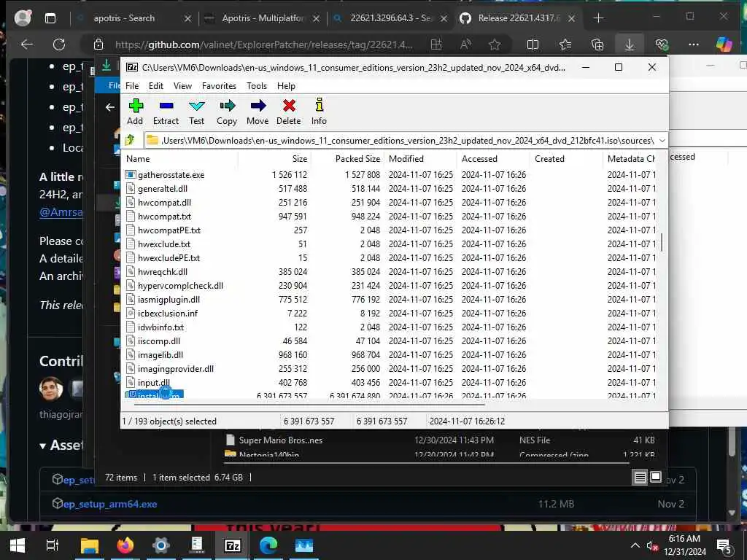Open the Copilot icon in Edge
Image resolution: width=747 pixels, height=560 pixels.
pos(724,44)
